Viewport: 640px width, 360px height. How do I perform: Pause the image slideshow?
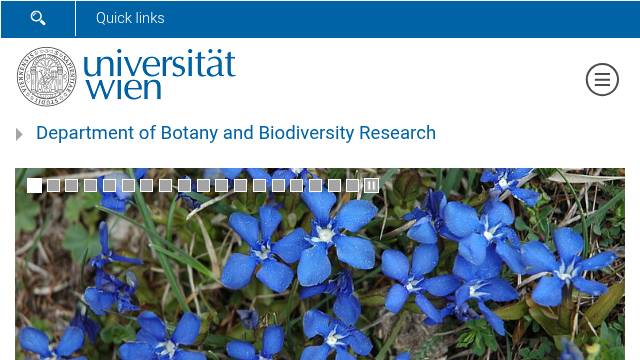click(x=371, y=186)
